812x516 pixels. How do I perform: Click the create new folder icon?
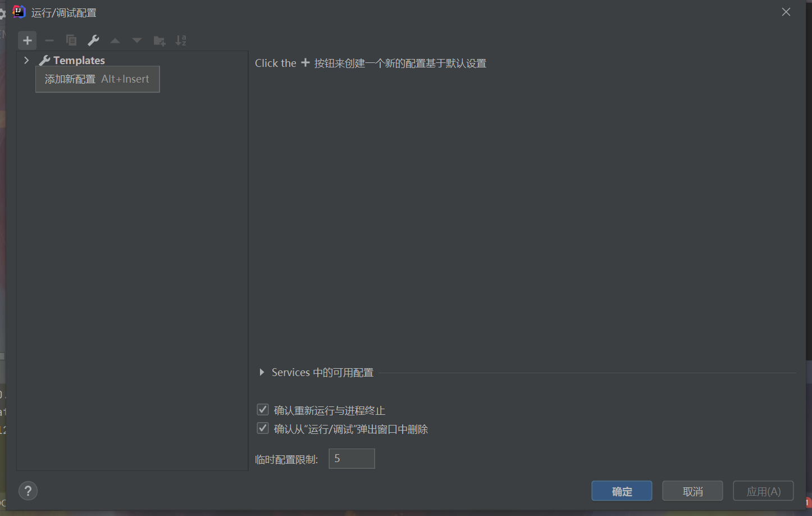[x=159, y=40]
